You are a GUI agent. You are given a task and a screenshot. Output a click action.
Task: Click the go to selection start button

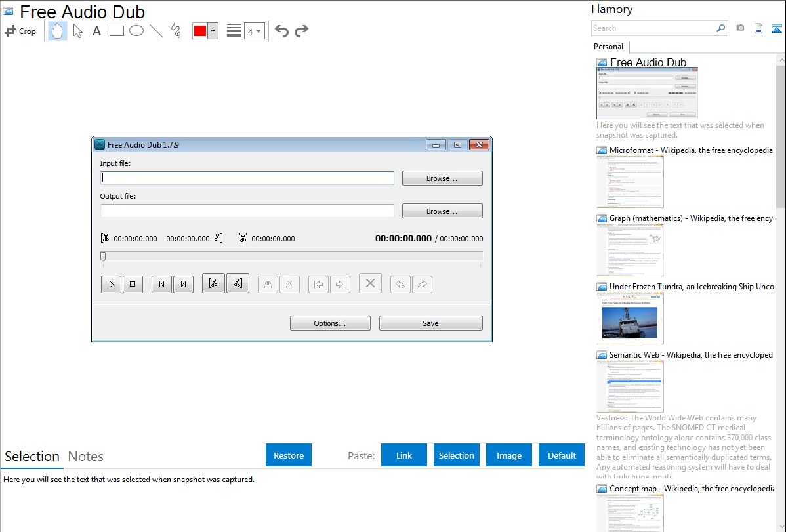coord(318,284)
